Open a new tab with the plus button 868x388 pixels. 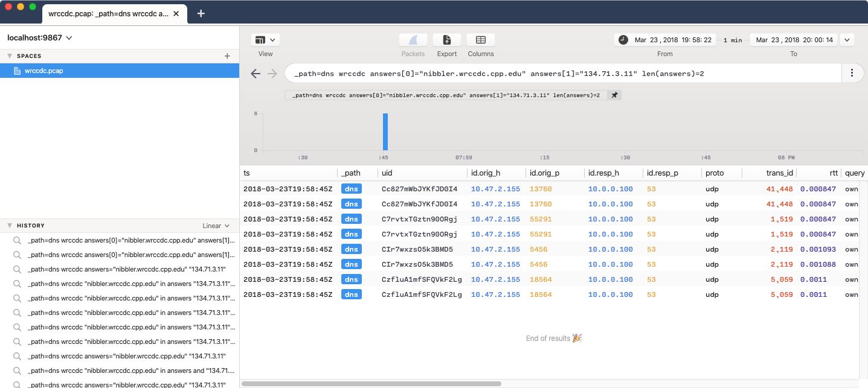point(201,12)
